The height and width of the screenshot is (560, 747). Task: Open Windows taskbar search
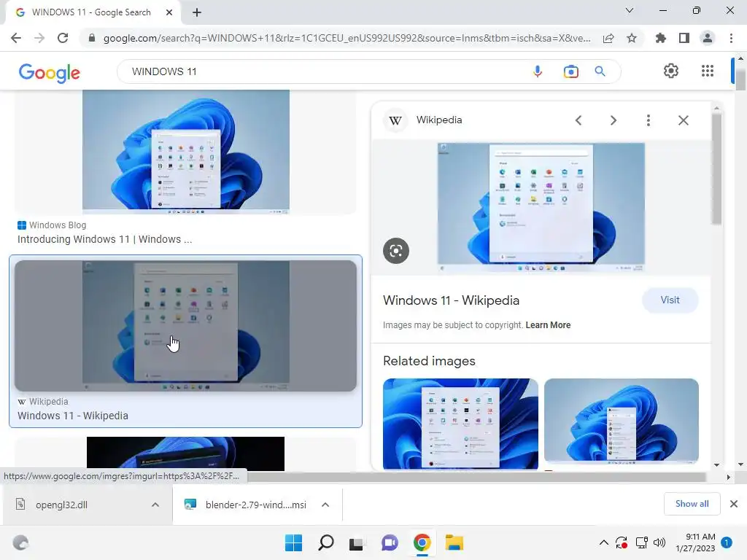pyautogui.click(x=326, y=542)
